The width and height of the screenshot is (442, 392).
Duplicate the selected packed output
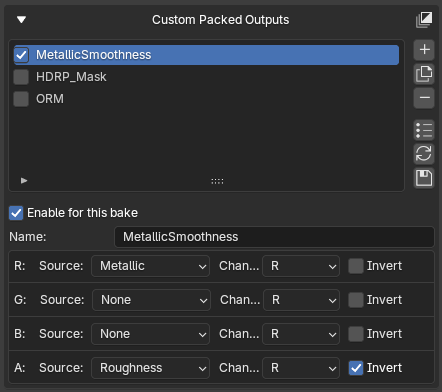click(x=424, y=74)
